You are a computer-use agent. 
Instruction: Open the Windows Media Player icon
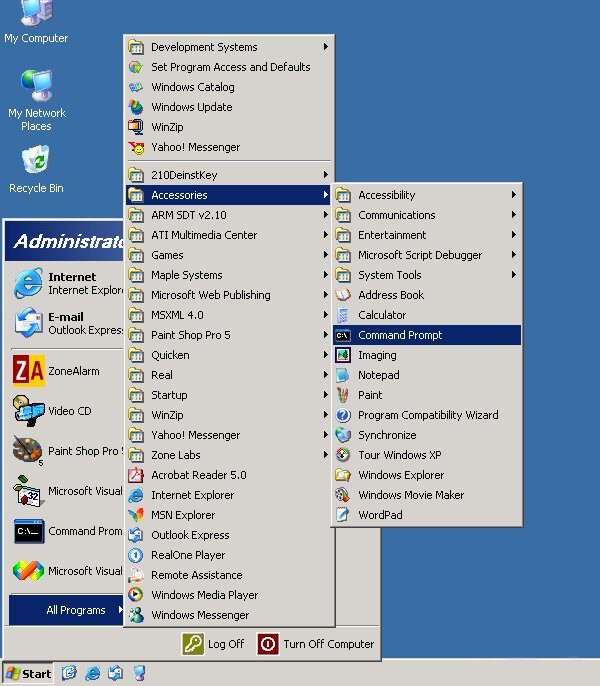pyautogui.click(x=136, y=595)
